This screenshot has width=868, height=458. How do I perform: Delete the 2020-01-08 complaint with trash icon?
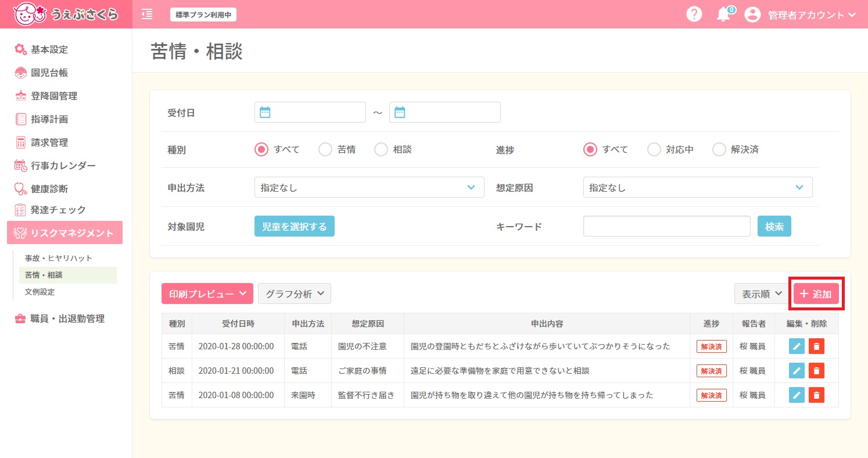816,395
